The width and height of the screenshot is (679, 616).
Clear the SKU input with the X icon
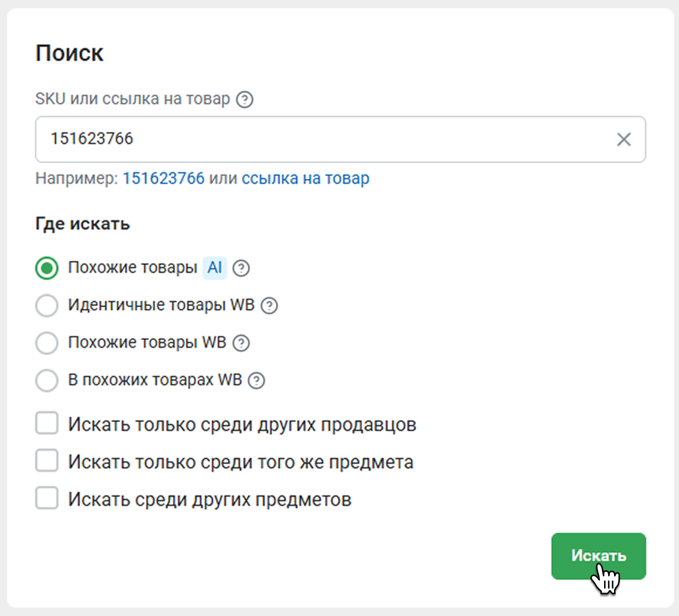(623, 139)
